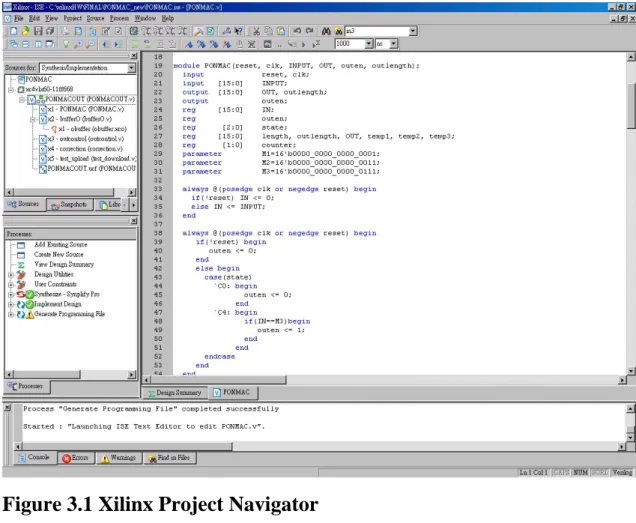Viewport: 636px width, 523px height.
Task: Click the What's This help pointer icon
Action: pyautogui.click(x=239, y=31)
